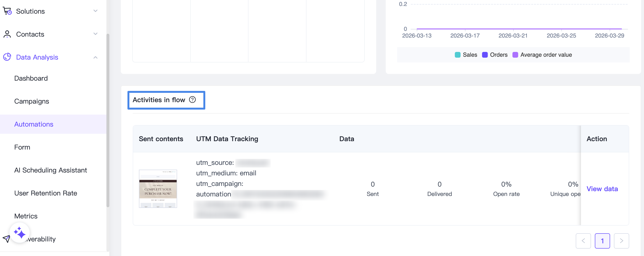Expand the Solutions menu chevron
This screenshot has width=644, height=256.
tap(95, 11)
